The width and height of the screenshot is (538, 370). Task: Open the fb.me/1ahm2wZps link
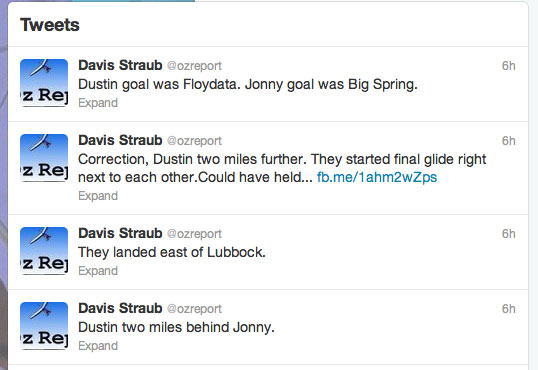[x=377, y=177]
